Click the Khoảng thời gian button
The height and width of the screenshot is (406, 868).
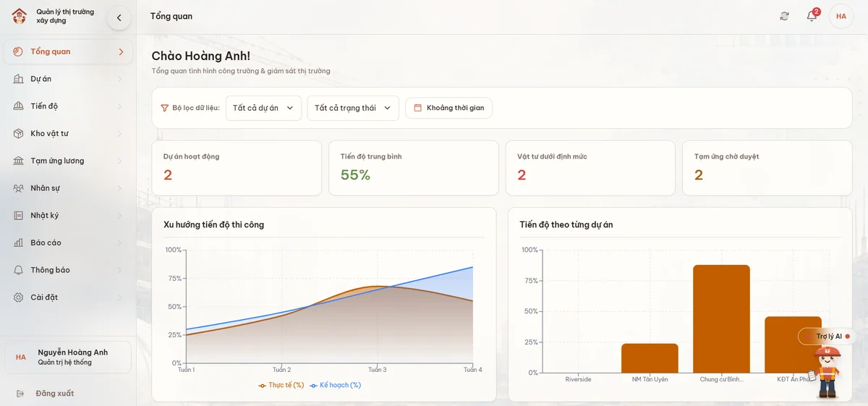[x=448, y=108]
